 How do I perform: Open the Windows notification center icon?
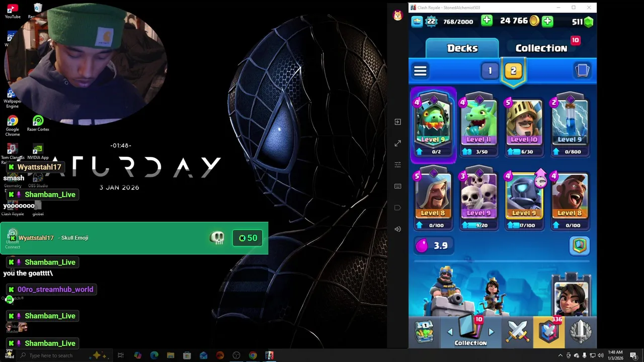click(633, 355)
